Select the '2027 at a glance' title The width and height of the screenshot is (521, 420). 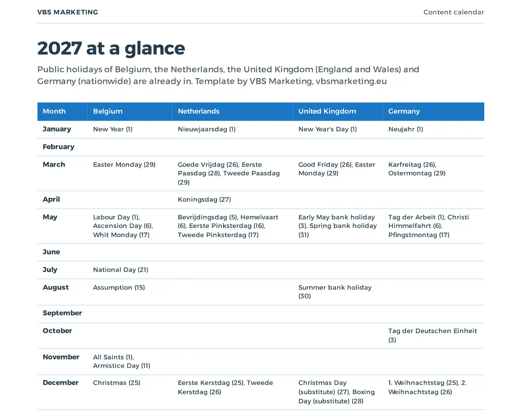[111, 48]
